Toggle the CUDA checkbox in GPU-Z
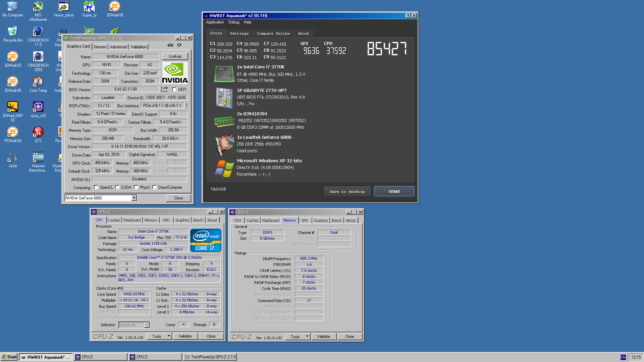Image resolution: width=644 pixels, height=362 pixels. pyautogui.click(x=117, y=187)
